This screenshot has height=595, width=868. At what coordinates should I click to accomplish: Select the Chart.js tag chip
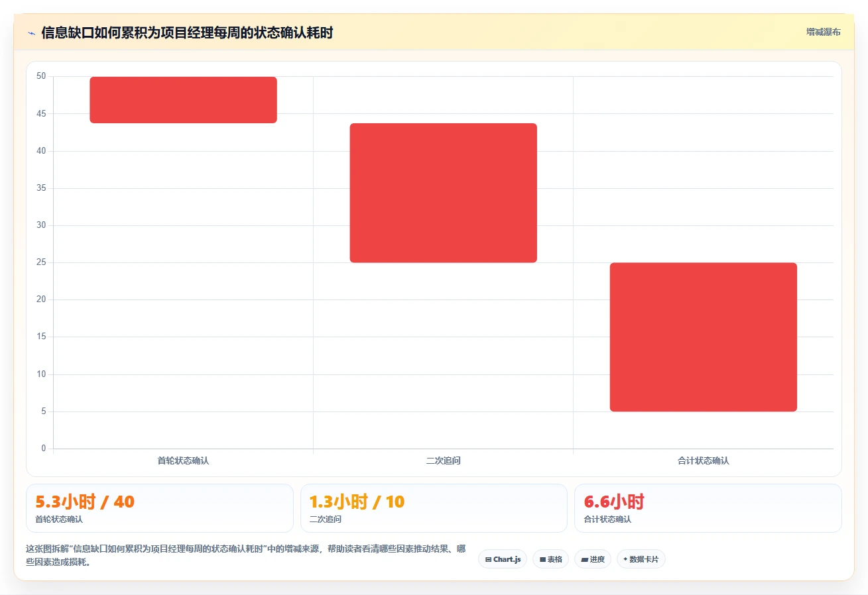click(x=503, y=559)
